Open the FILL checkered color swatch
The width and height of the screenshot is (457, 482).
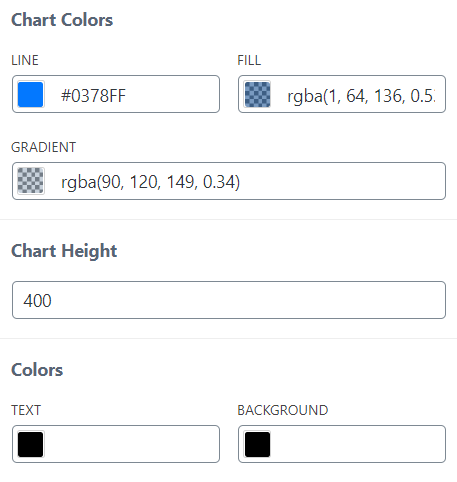pos(257,94)
